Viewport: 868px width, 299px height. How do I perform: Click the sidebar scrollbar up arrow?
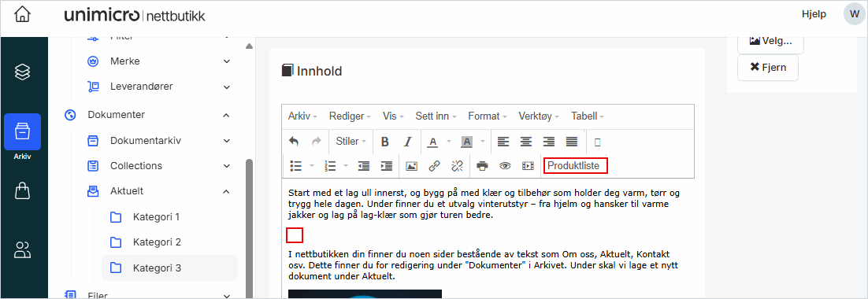(x=249, y=46)
